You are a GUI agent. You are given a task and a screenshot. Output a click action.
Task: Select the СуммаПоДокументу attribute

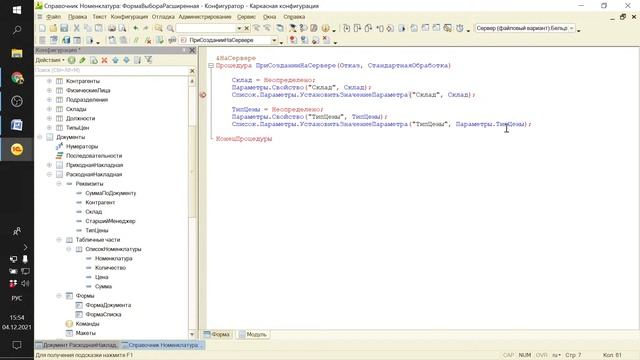coord(111,193)
